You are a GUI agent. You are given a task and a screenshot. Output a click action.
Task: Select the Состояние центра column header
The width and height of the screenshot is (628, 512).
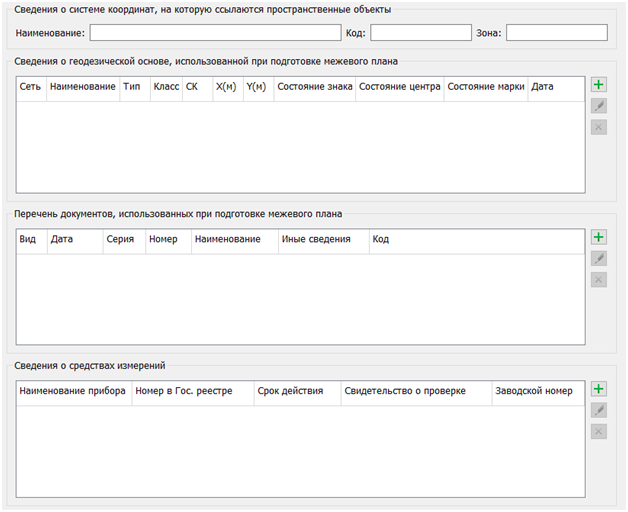[399, 88]
